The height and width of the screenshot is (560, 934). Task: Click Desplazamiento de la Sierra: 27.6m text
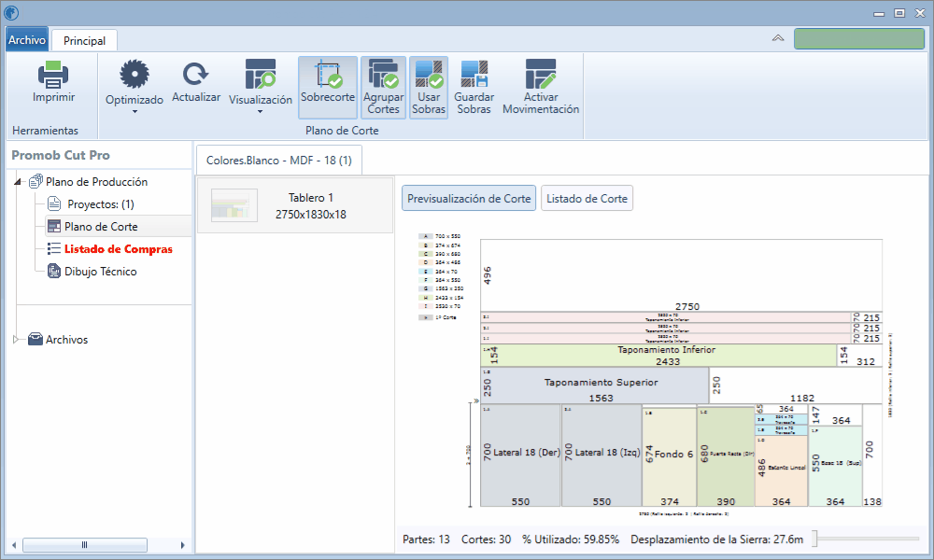point(716,539)
